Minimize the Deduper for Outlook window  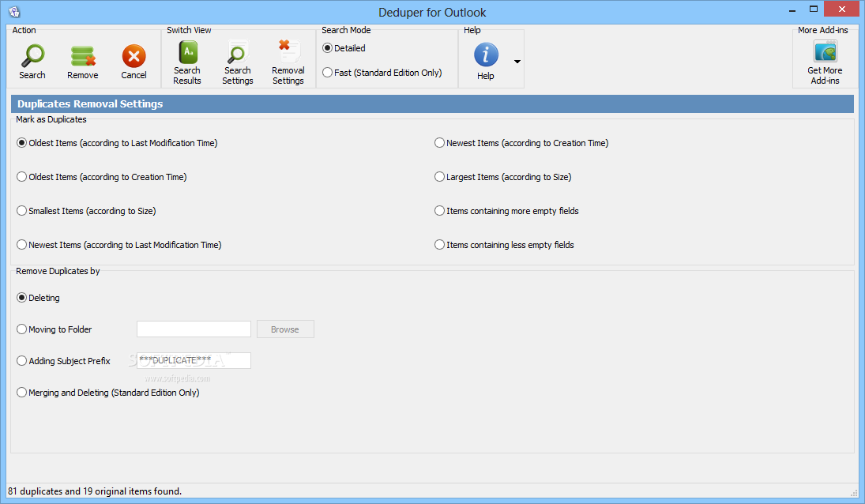792,9
